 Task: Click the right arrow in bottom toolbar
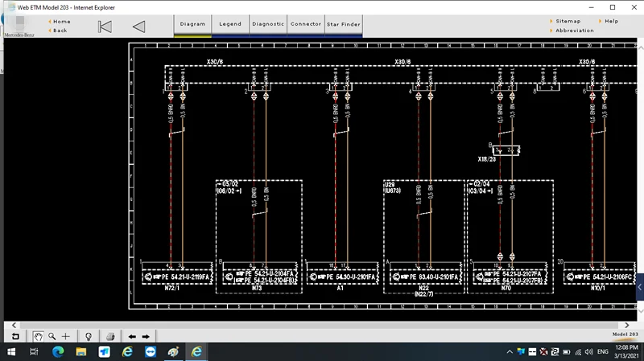point(146,337)
